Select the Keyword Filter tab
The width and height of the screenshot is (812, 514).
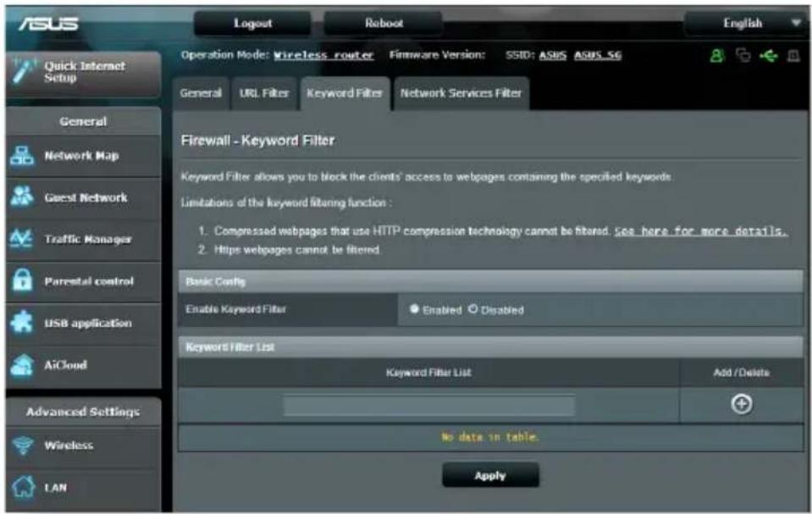(345, 93)
